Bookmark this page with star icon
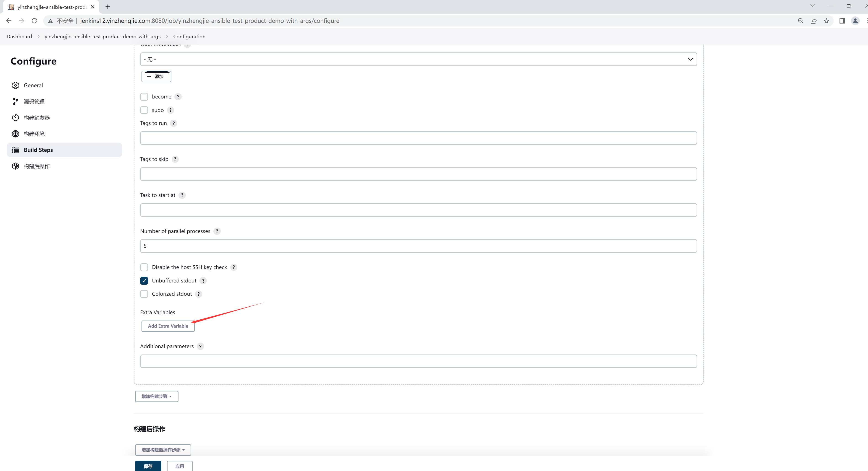 (x=826, y=21)
